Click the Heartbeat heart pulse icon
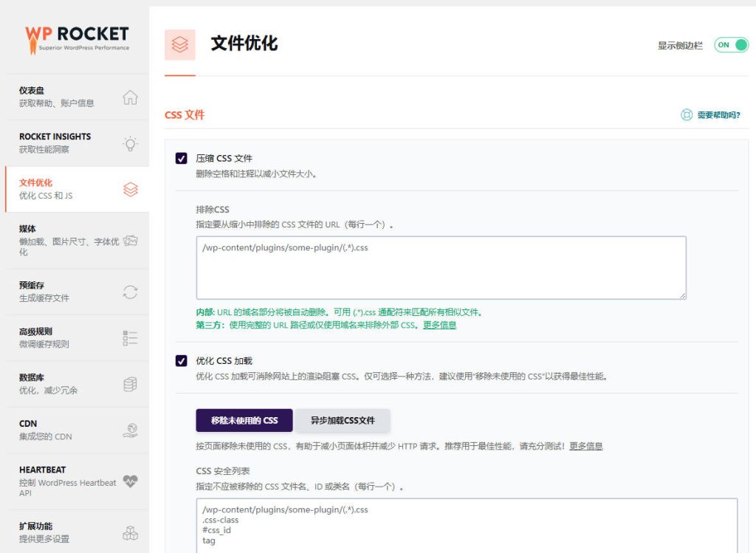The image size is (756, 553). (130, 481)
